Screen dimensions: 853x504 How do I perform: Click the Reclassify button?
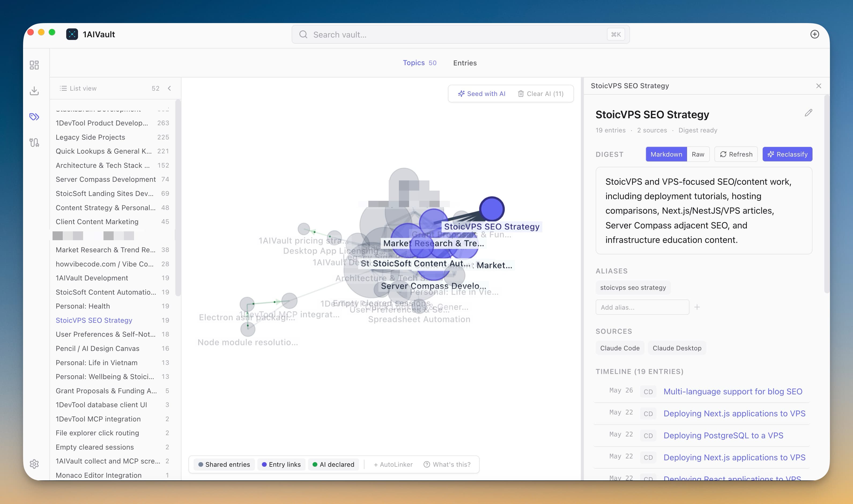(x=788, y=154)
